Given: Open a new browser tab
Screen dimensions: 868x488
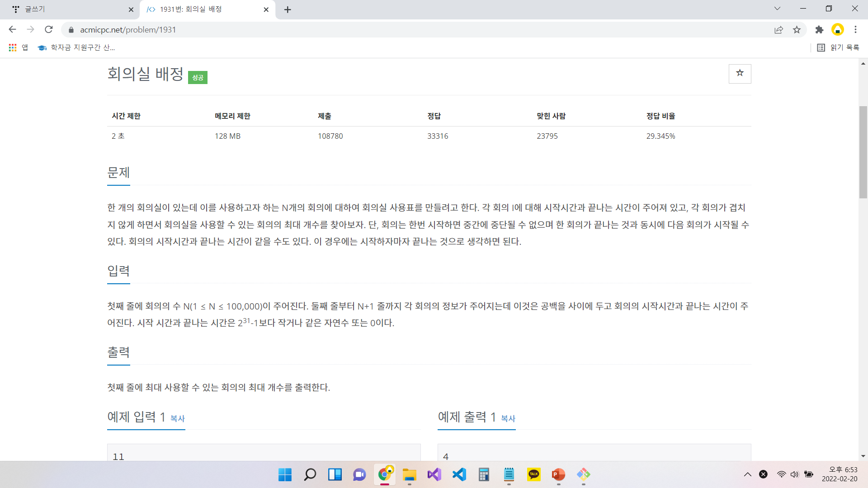Looking at the screenshot, I should pos(288,9).
